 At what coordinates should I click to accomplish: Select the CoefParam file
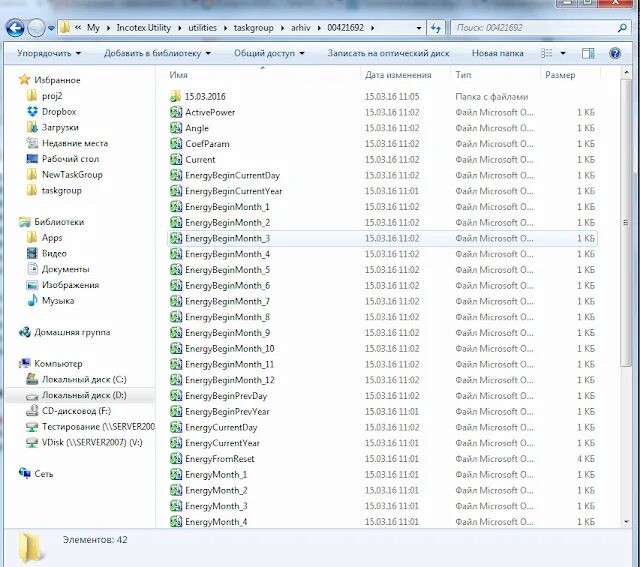(x=207, y=144)
